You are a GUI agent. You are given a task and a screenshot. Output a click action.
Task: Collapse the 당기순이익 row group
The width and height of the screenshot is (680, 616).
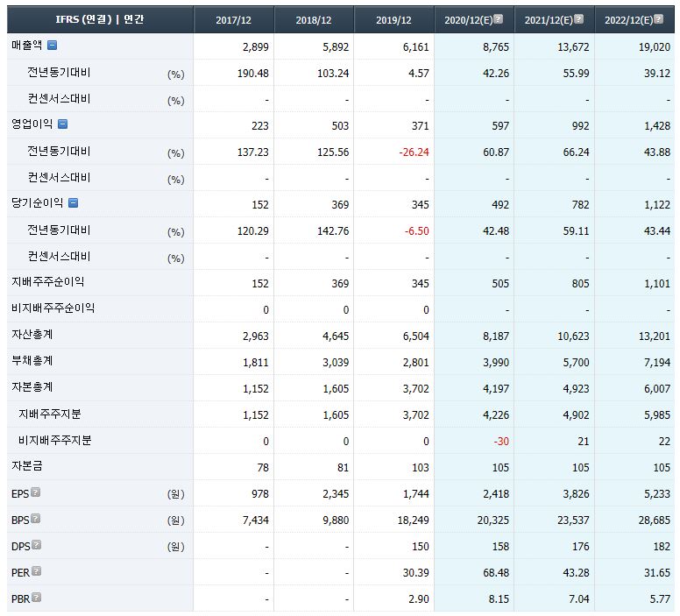point(74,203)
